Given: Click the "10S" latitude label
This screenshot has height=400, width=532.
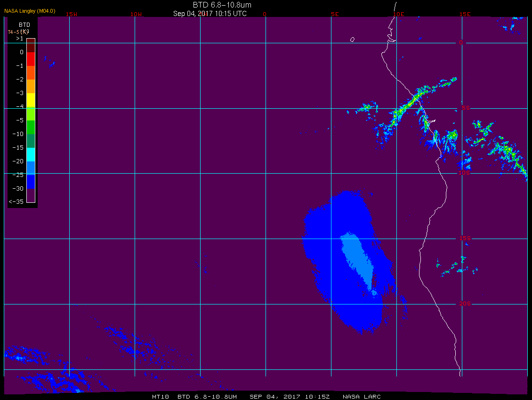Looking at the screenshot, I should tap(465, 173).
